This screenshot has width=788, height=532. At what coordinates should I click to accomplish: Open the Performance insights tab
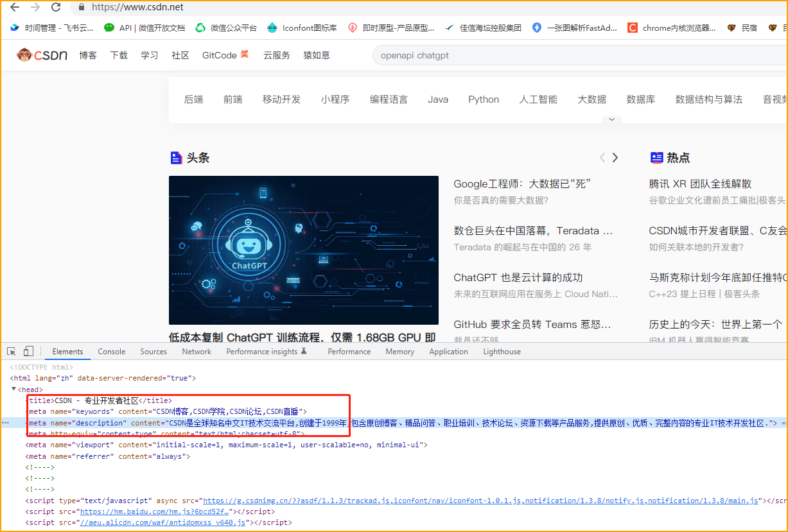pos(267,352)
